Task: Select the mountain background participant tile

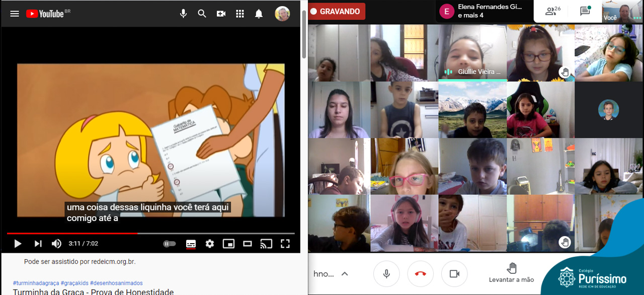Action: tap(472, 110)
